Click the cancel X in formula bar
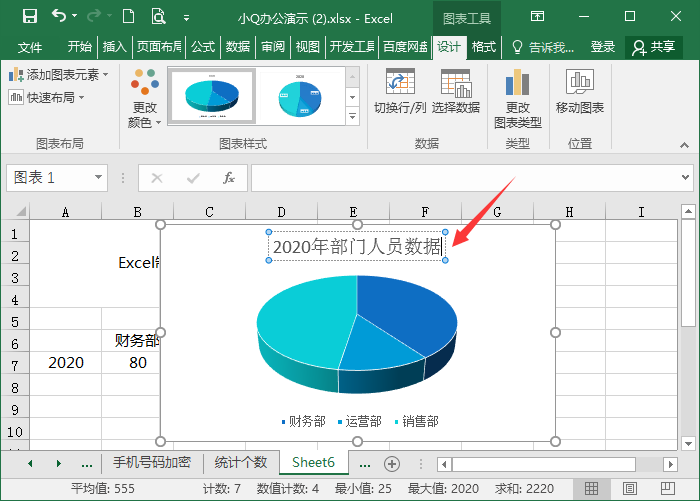The height and width of the screenshot is (501, 700). click(x=157, y=178)
